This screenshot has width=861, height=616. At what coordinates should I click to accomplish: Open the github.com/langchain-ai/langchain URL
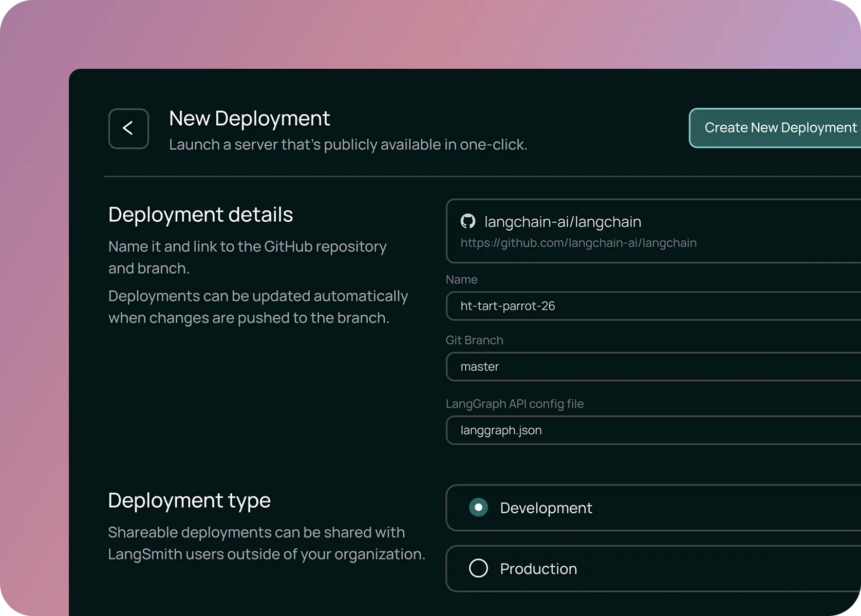point(578,243)
